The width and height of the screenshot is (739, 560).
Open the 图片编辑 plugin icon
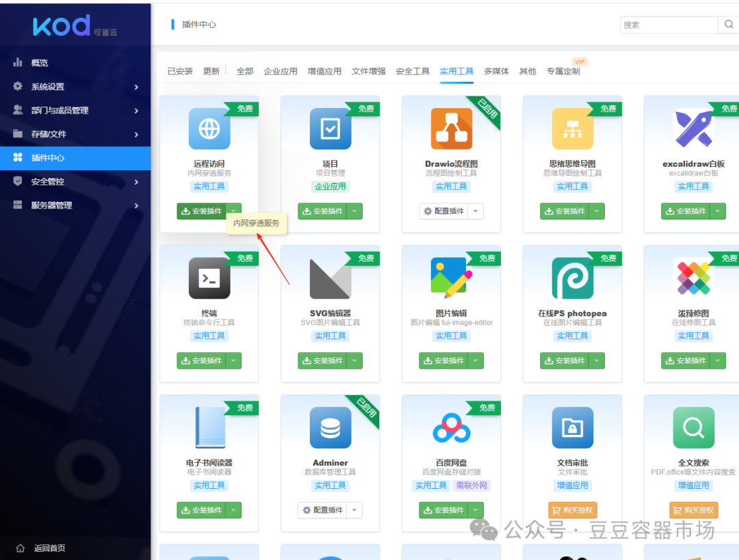(x=452, y=278)
